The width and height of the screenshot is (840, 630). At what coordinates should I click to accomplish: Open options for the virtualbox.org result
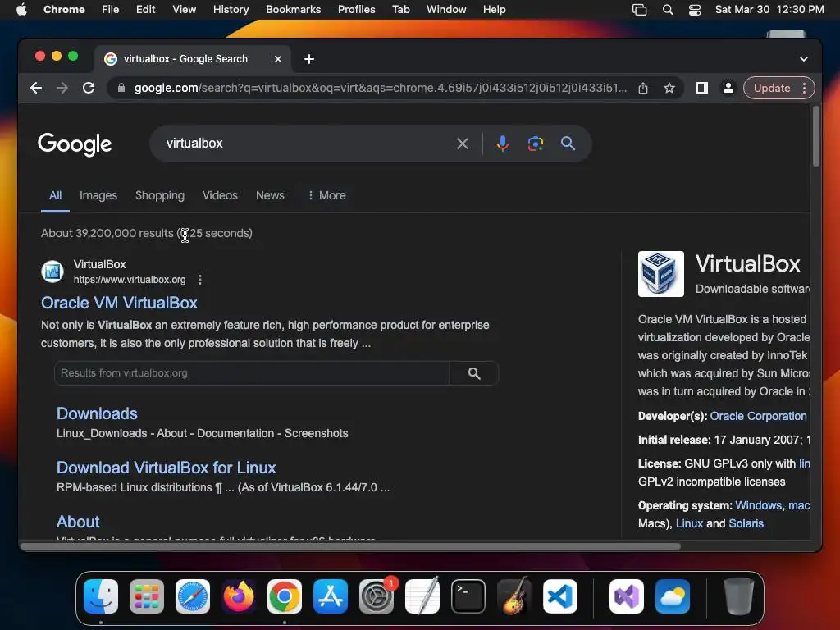click(x=200, y=280)
